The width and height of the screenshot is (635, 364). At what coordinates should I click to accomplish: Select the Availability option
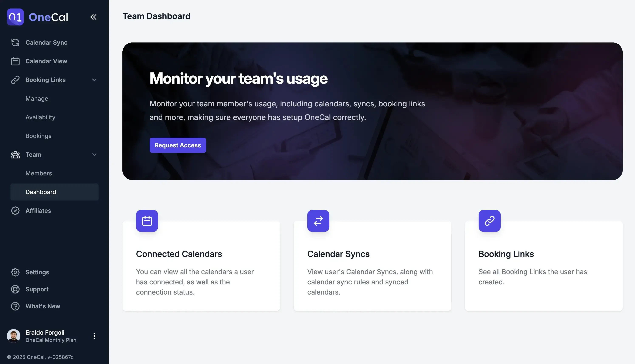tap(41, 117)
